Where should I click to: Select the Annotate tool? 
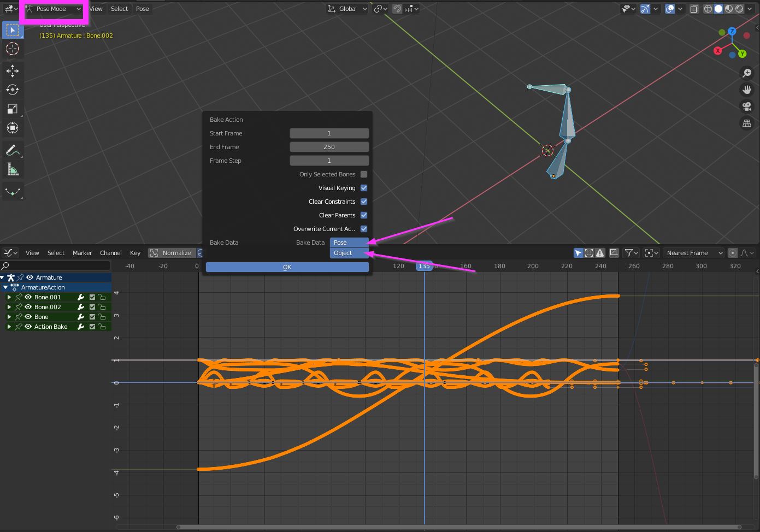13,150
